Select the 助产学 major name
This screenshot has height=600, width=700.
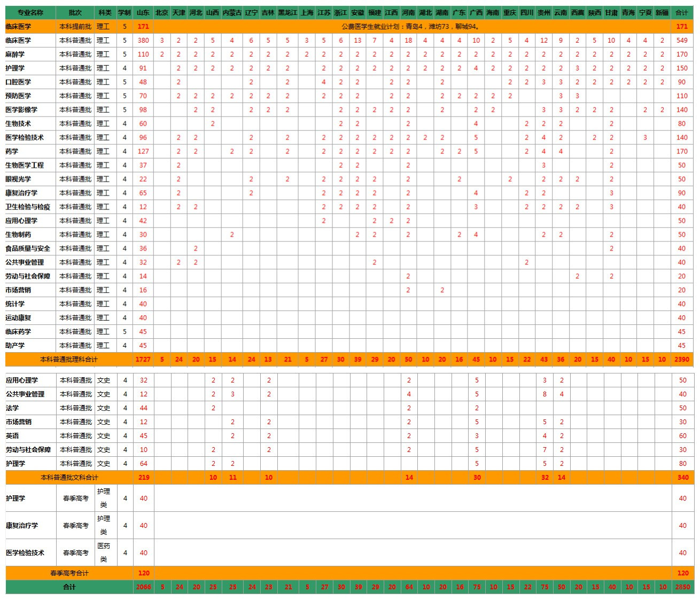pyautogui.click(x=15, y=346)
